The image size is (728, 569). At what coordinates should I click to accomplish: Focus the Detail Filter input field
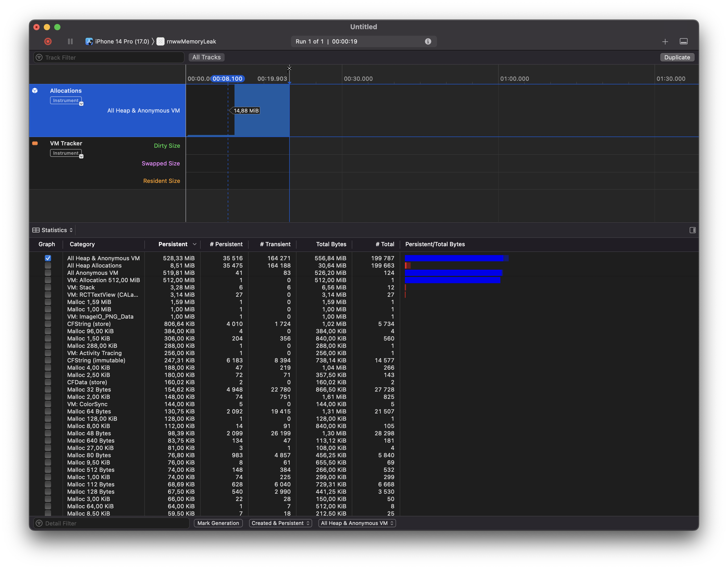tap(111, 523)
